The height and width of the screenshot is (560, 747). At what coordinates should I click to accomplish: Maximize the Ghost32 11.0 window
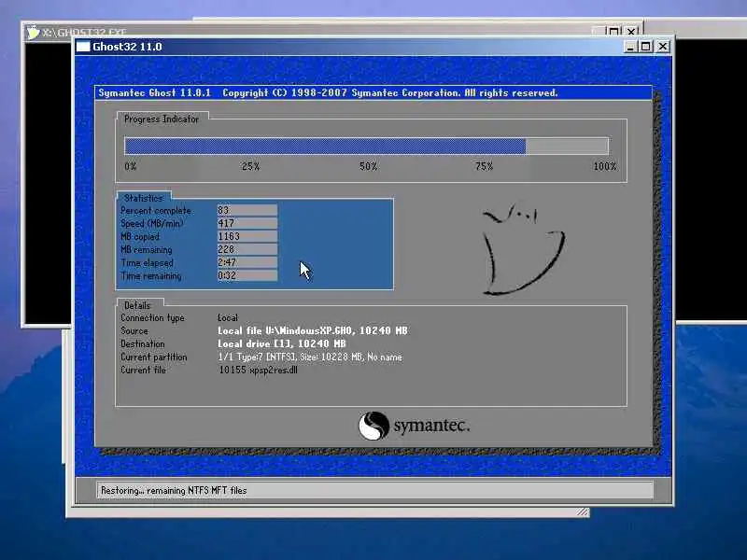coord(646,46)
